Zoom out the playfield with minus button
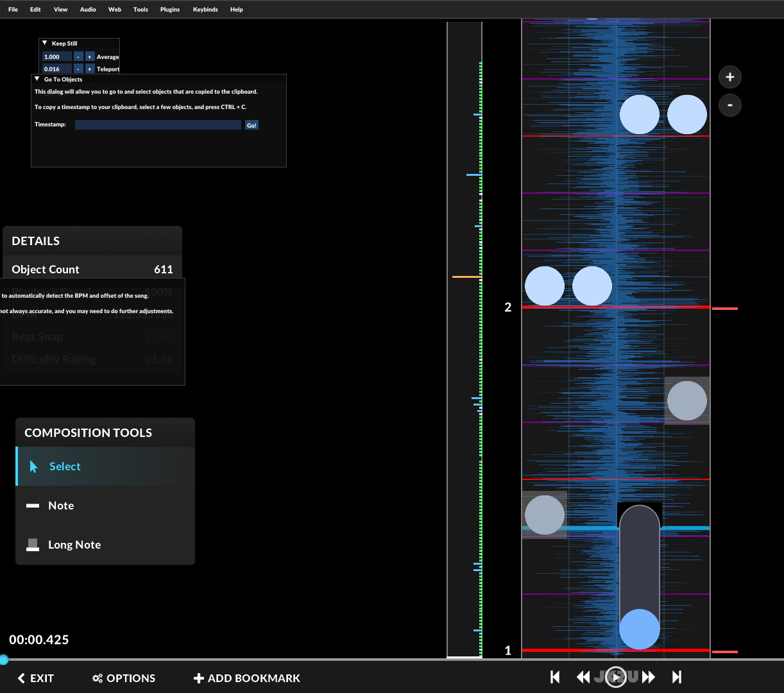The width and height of the screenshot is (784, 693). coord(729,105)
